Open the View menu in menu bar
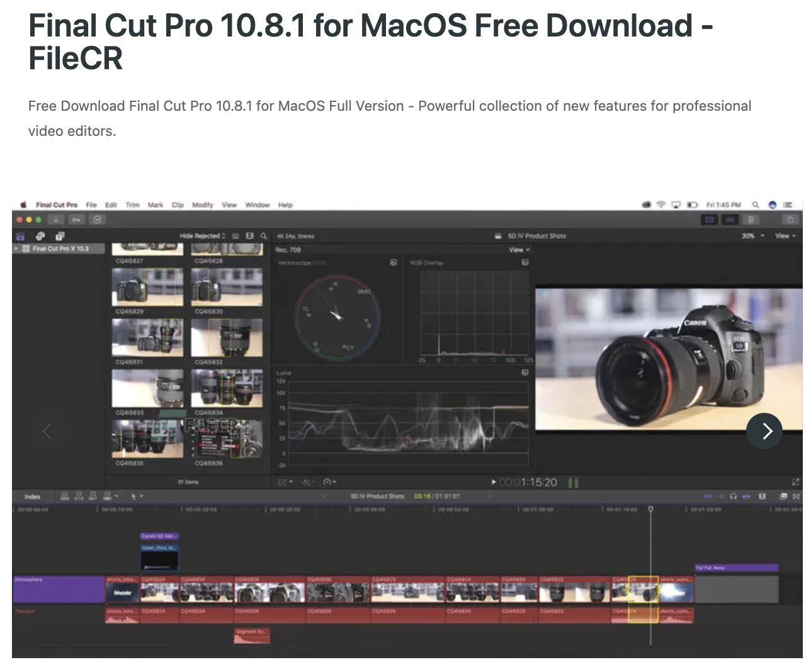 (x=229, y=205)
